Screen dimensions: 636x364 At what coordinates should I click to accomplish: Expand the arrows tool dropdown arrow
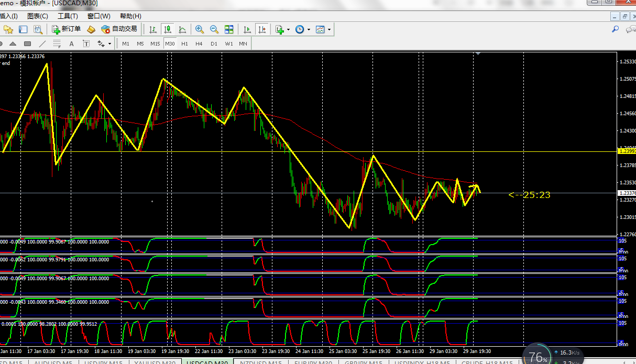[109, 43]
